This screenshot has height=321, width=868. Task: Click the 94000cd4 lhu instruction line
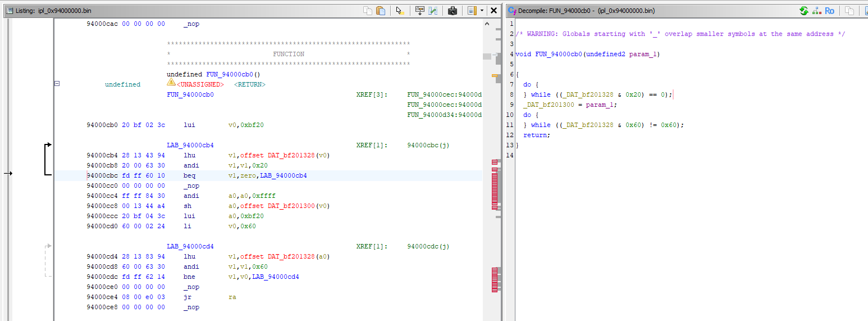click(208, 256)
